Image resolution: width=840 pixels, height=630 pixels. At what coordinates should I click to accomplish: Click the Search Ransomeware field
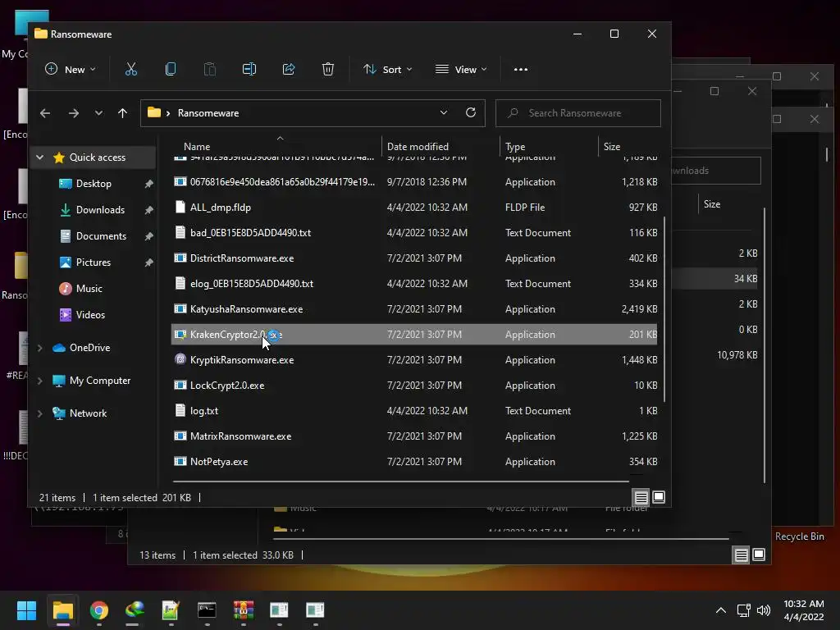(x=578, y=113)
